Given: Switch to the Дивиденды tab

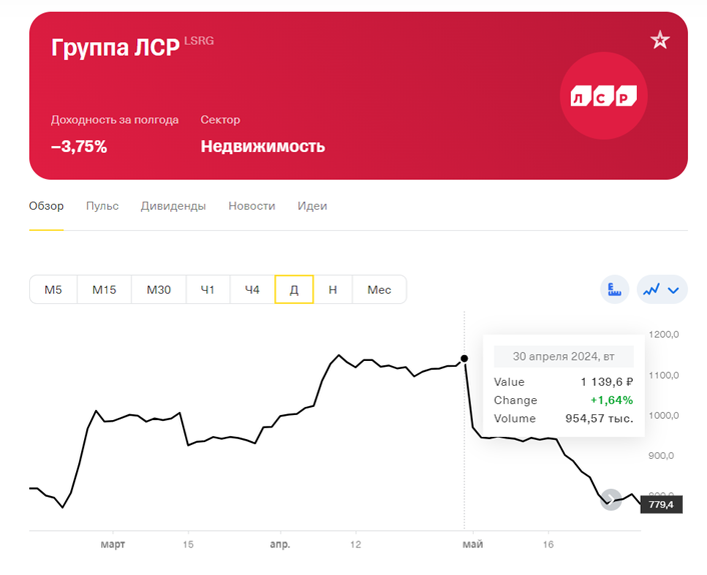Looking at the screenshot, I should click(173, 206).
